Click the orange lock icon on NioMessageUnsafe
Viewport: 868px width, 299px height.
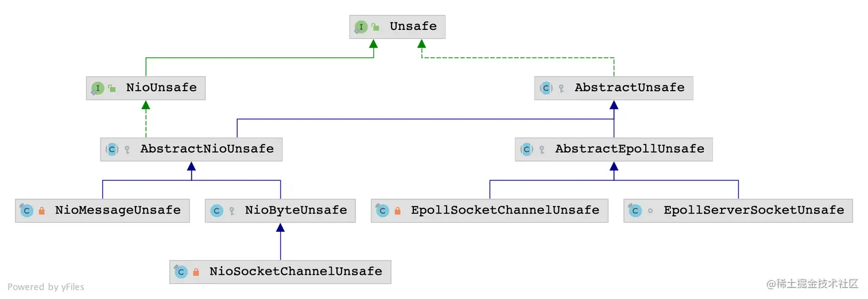point(41,211)
